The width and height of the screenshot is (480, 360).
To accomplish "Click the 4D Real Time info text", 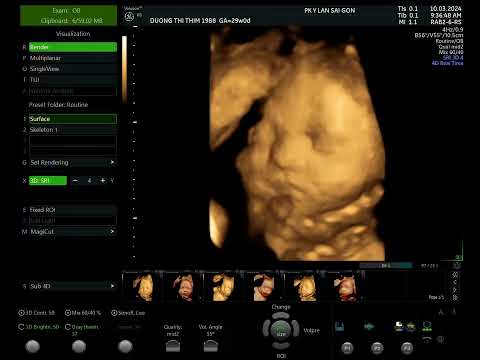I will [x=447, y=63].
